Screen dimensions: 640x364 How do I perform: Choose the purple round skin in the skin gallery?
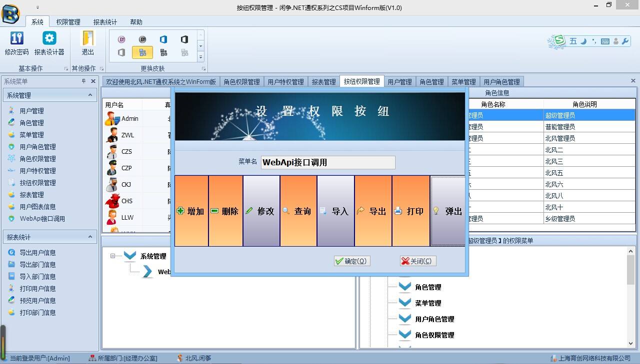[x=121, y=39]
